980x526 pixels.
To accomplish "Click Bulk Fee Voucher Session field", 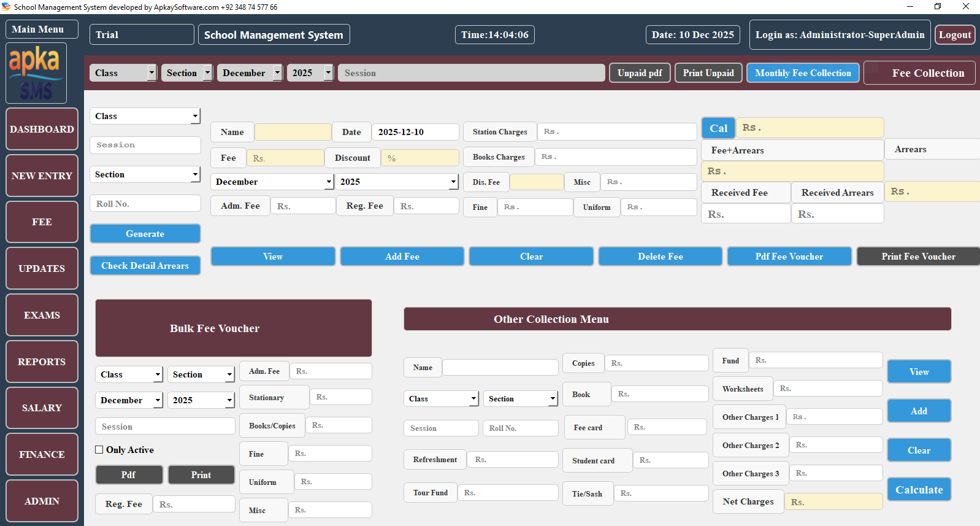I will 165,426.
